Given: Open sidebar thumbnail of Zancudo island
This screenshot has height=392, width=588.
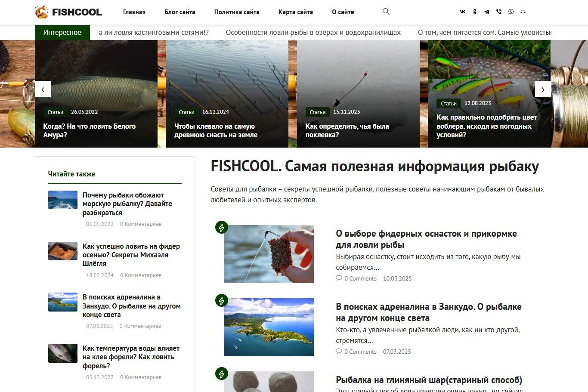Looking at the screenshot, I should tap(63, 302).
